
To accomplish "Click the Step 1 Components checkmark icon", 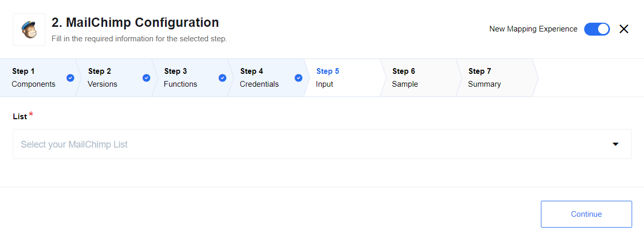I will 71,78.
